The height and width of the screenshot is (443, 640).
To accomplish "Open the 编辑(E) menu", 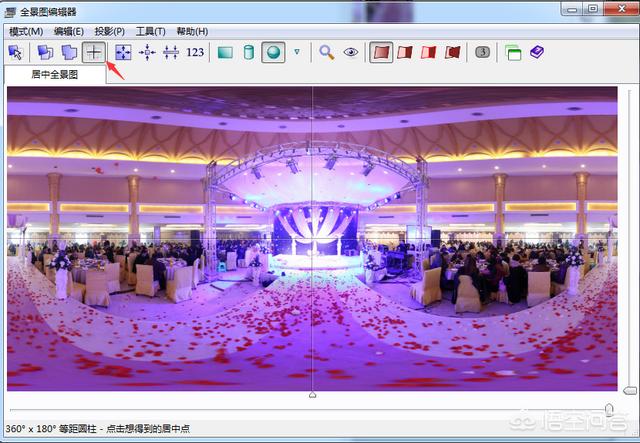I will click(x=69, y=31).
